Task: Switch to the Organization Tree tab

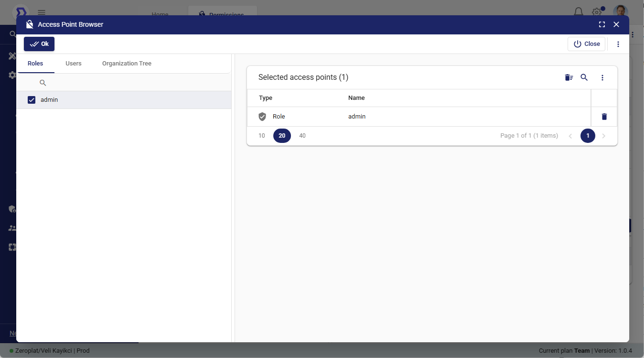Action: [127, 64]
